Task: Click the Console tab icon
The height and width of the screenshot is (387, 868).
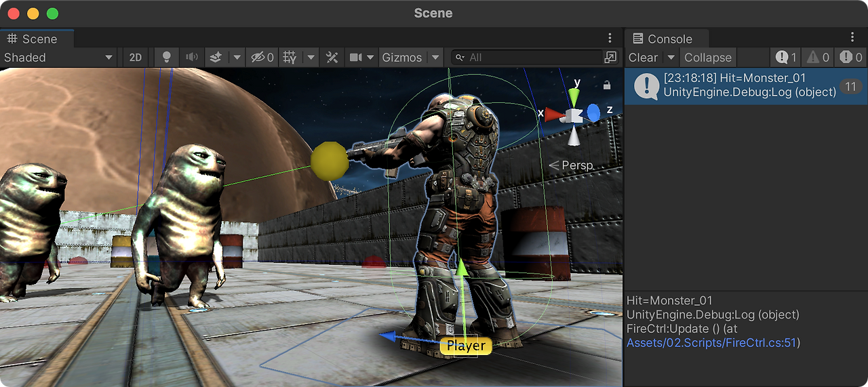Action: pyautogui.click(x=637, y=39)
